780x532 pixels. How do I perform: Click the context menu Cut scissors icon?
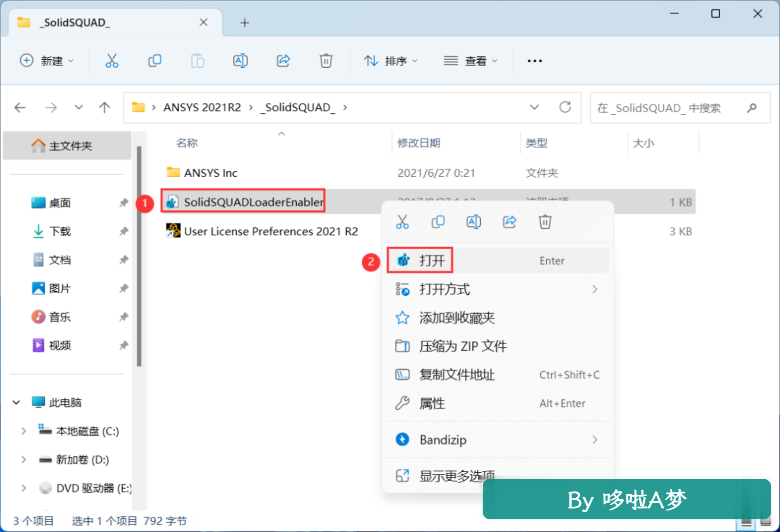(402, 222)
